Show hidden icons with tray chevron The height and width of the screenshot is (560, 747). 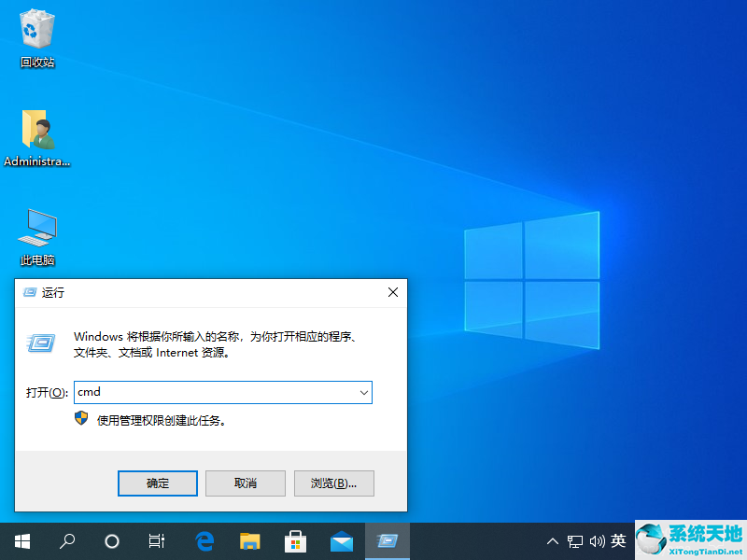(553, 540)
